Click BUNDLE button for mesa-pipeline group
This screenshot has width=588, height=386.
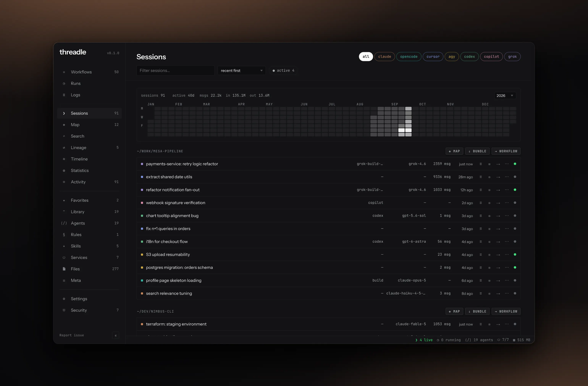click(477, 151)
